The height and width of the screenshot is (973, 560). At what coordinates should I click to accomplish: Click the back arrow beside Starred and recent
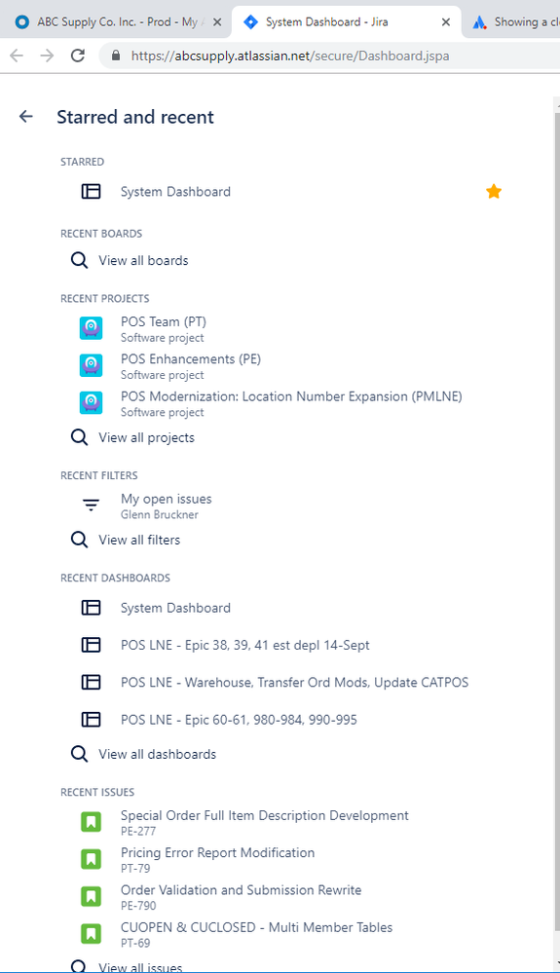click(25, 117)
